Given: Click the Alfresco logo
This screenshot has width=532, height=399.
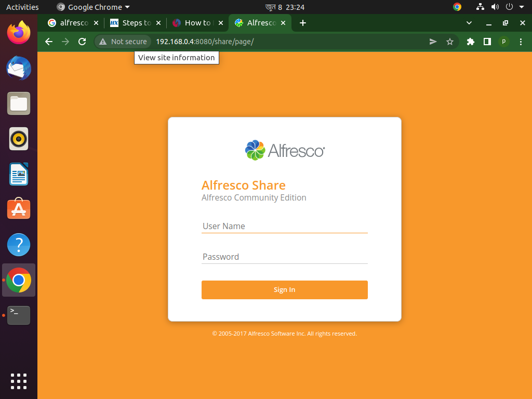Looking at the screenshot, I should point(285,150).
